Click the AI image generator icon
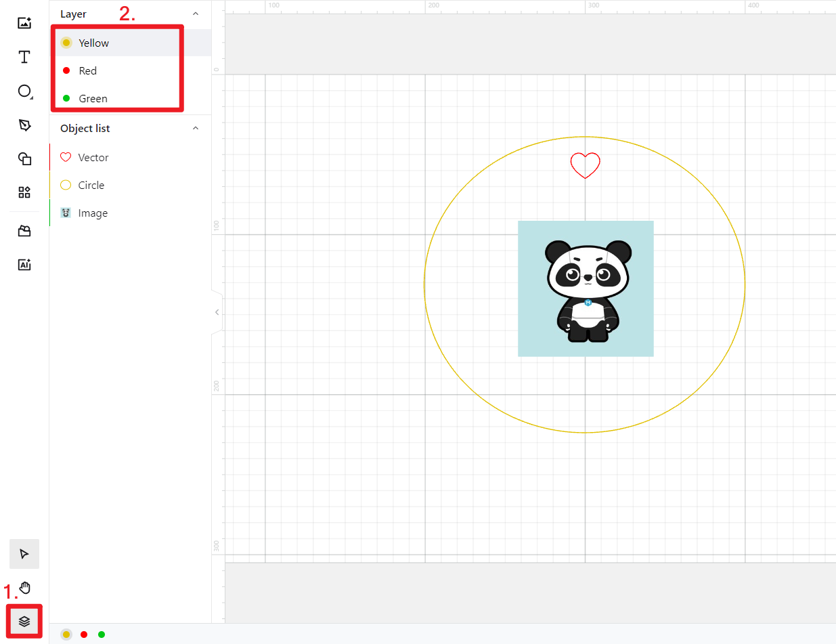The image size is (836, 644). pyautogui.click(x=24, y=265)
